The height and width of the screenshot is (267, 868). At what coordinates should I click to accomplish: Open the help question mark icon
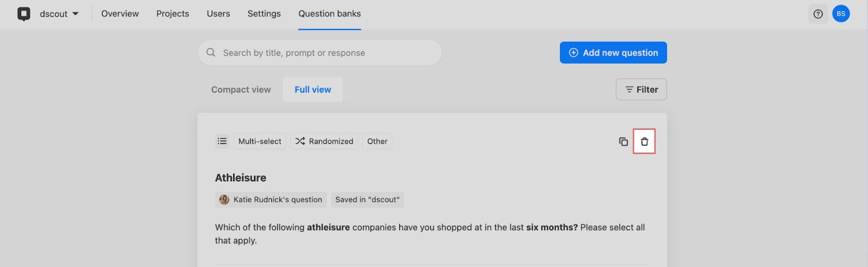tap(818, 14)
